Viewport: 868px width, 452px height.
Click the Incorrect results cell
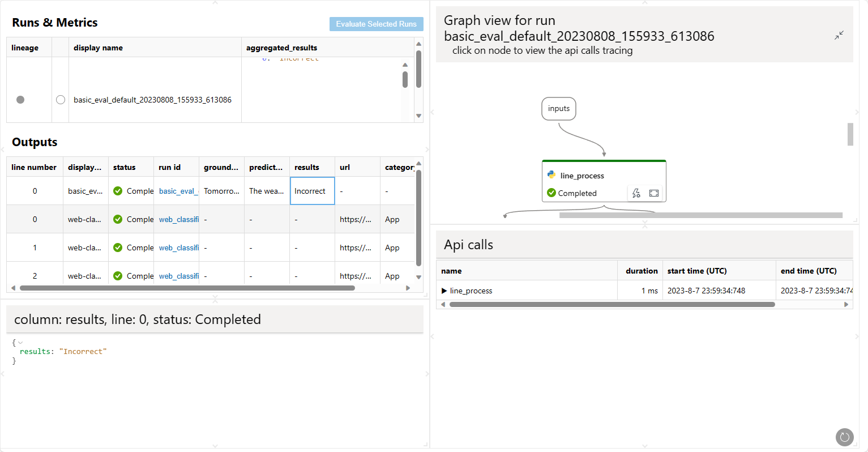point(312,191)
